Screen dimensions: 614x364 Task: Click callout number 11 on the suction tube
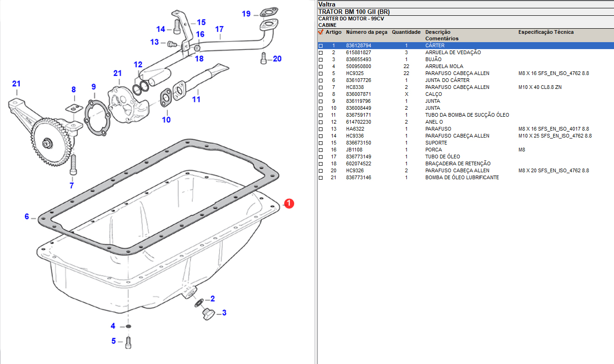pos(196,99)
